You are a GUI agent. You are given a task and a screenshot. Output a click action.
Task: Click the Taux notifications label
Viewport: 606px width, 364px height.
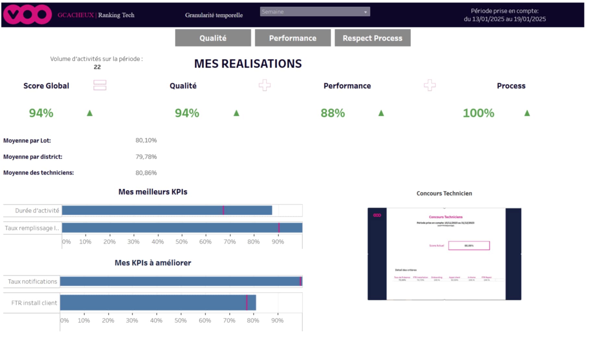click(x=32, y=282)
